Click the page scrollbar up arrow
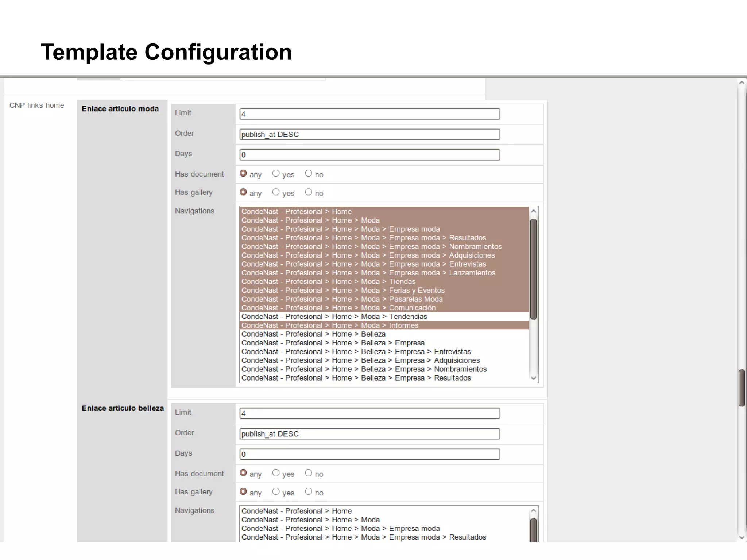This screenshot has height=560, width=747. tap(742, 83)
